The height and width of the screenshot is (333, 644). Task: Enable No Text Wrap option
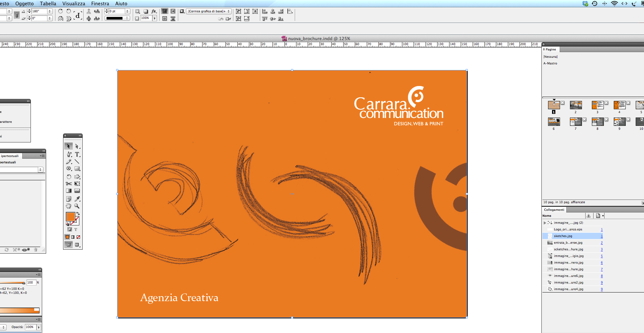click(x=164, y=11)
